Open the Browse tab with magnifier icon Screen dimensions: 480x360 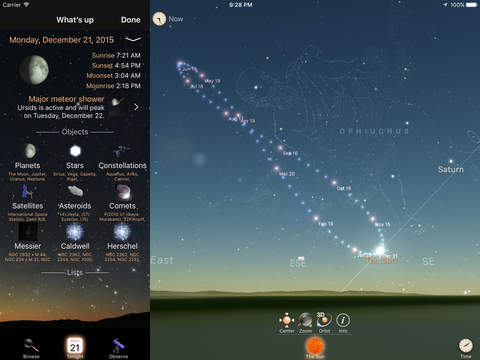click(x=31, y=348)
